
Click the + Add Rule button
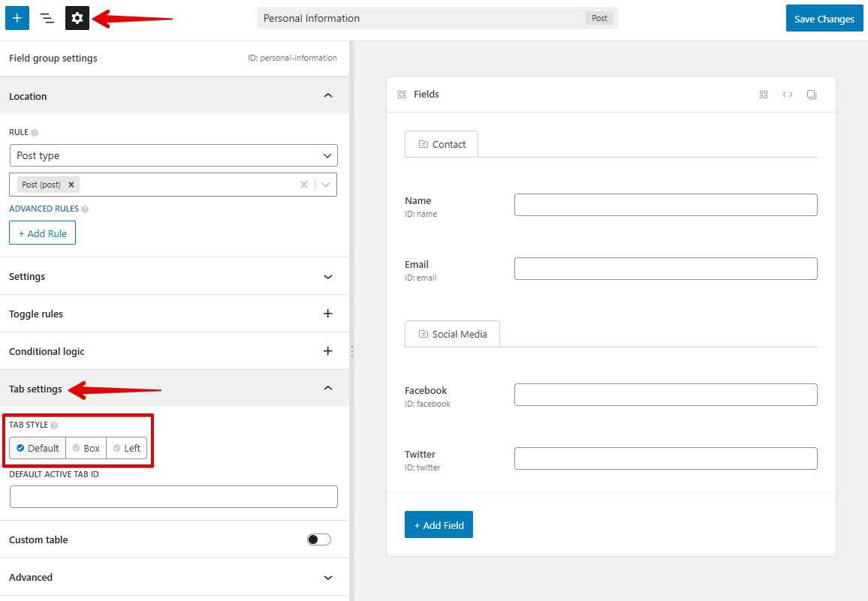[x=42, y=233]
